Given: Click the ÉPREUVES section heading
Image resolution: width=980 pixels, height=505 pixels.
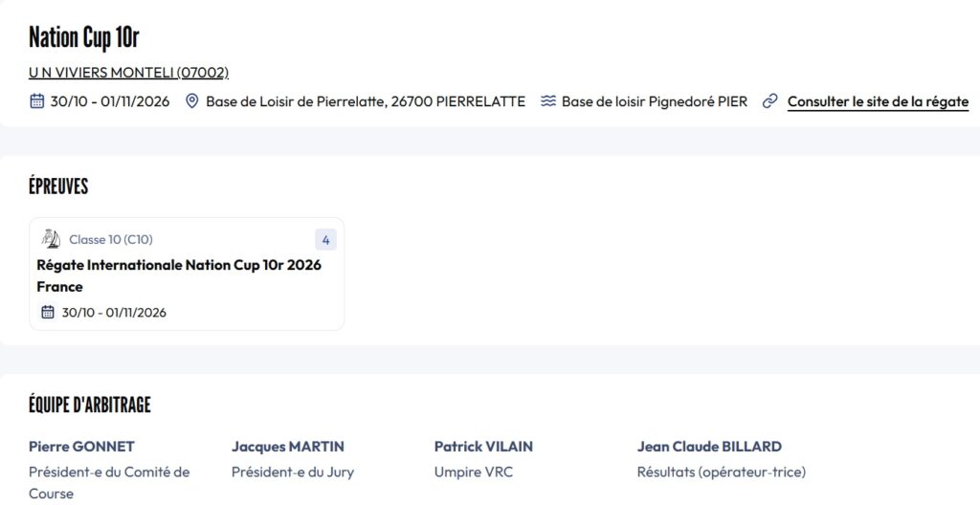Looking at the screenshot, I should [x=58, y=187].
